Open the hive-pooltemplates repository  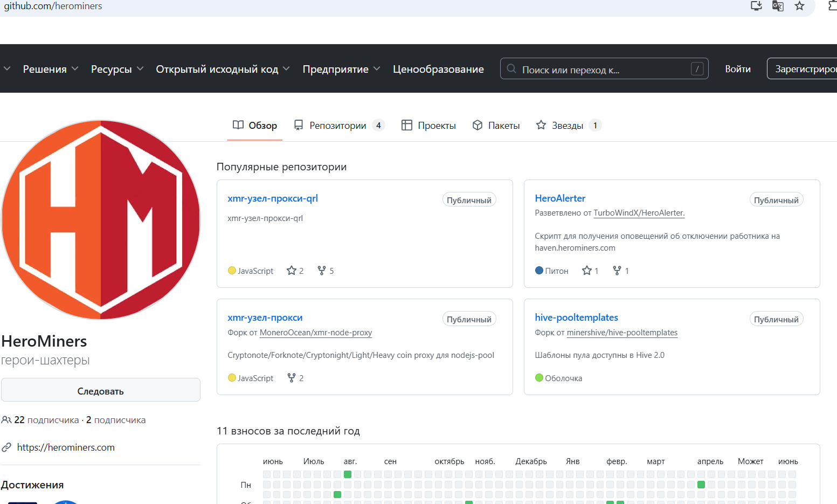tap(577, 317)
